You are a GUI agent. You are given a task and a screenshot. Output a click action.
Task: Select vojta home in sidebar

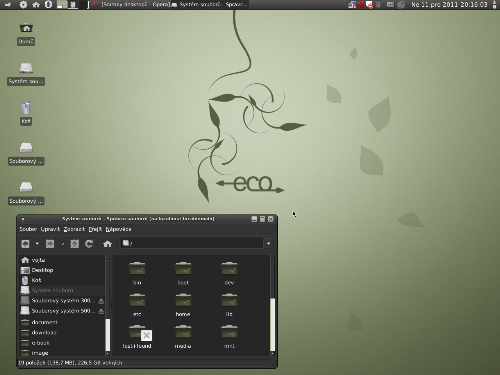click(62, 260)
